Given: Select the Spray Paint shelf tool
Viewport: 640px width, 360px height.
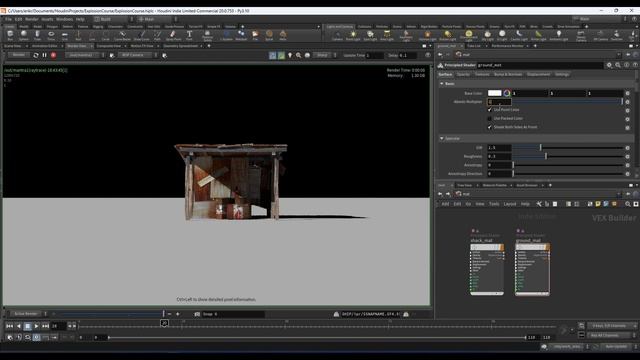Looking at the screenshot, I should (173, 36).
